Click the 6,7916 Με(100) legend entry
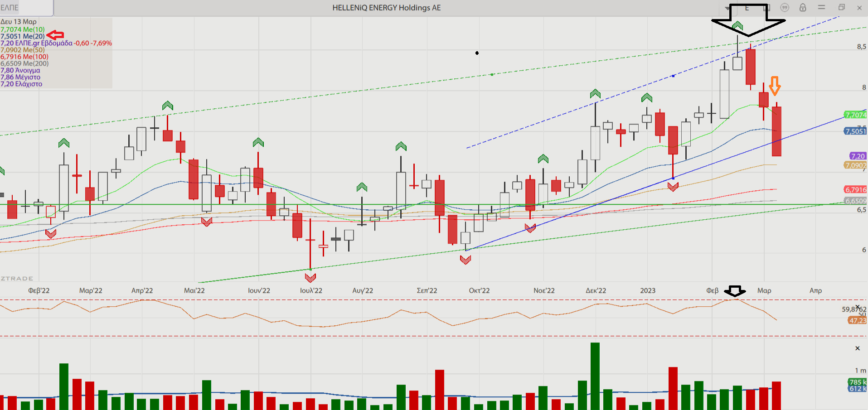The image size is (868, 410). (x=24, y=57)
